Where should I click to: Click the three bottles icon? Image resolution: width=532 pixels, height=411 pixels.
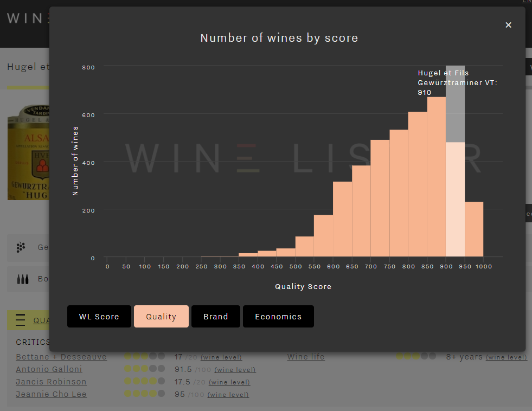click(x=23, y=279)
